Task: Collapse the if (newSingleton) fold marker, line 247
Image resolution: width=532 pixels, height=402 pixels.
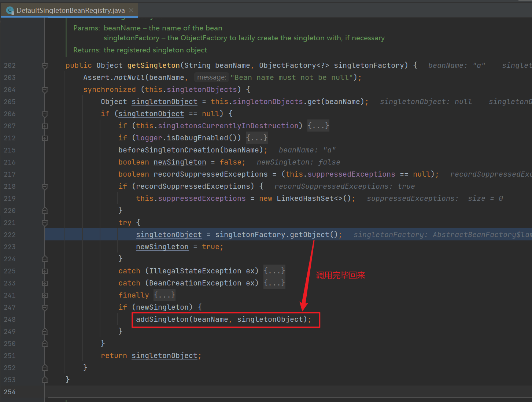Action: [45, 307]
